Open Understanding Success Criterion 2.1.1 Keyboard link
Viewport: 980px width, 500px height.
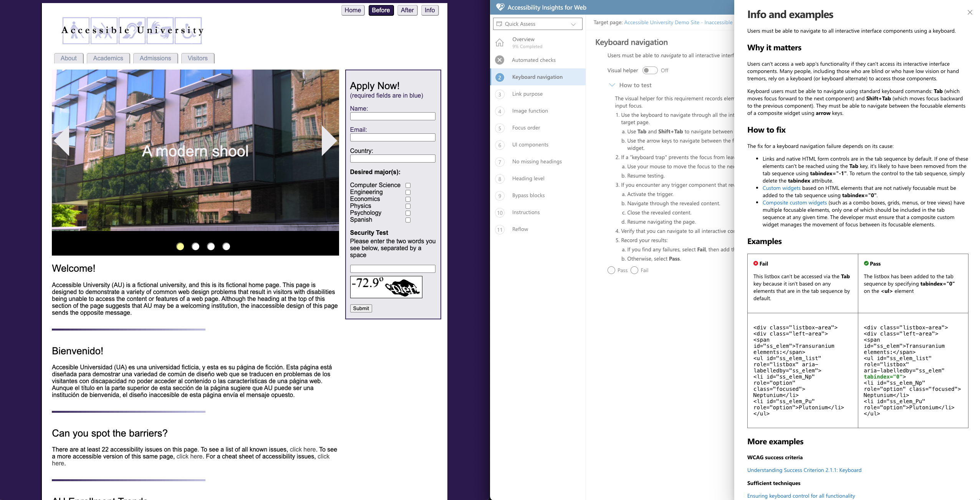click(804, 470)
